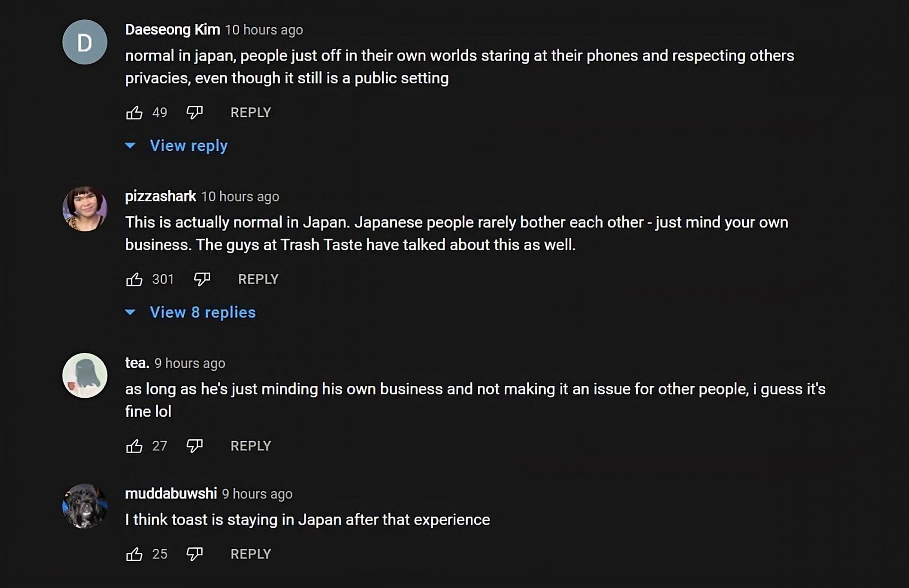Expand 8 replies under pizzashark's comment
This screenshot has height=588, width=909.
coord(202,312)
